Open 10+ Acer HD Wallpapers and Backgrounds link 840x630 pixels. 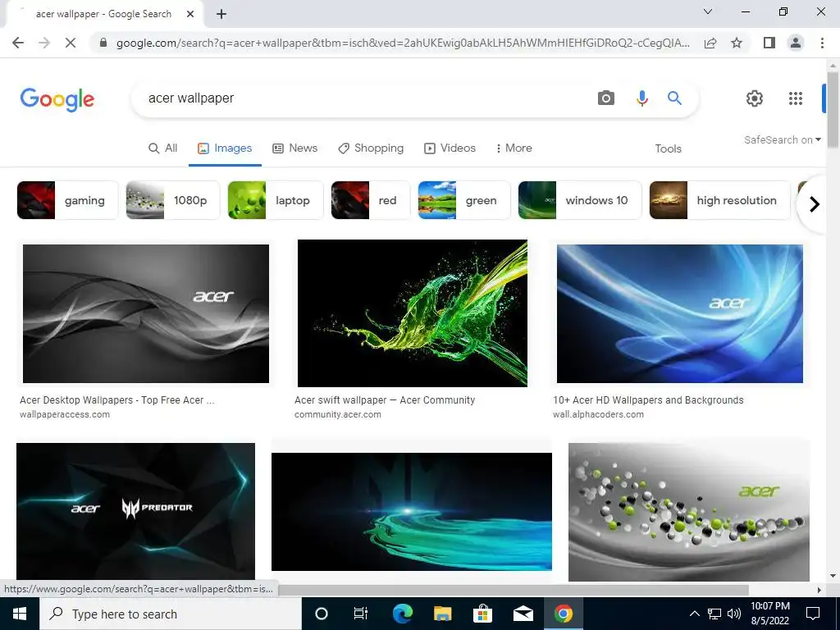click(x=648, y=400)
